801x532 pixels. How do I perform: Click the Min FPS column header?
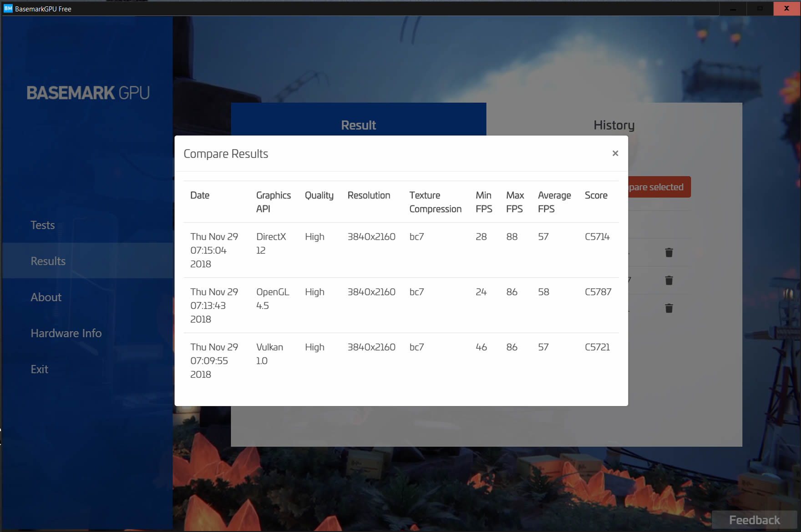coord(483,202)
